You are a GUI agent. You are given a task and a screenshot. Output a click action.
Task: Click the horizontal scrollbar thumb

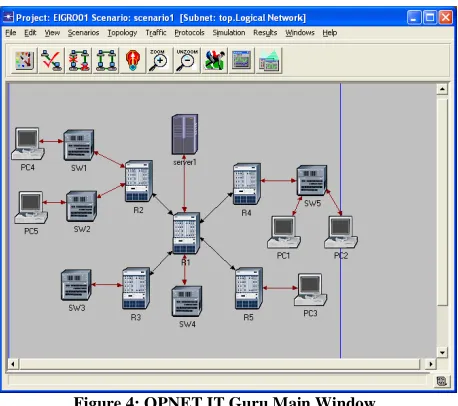[220, 364]
